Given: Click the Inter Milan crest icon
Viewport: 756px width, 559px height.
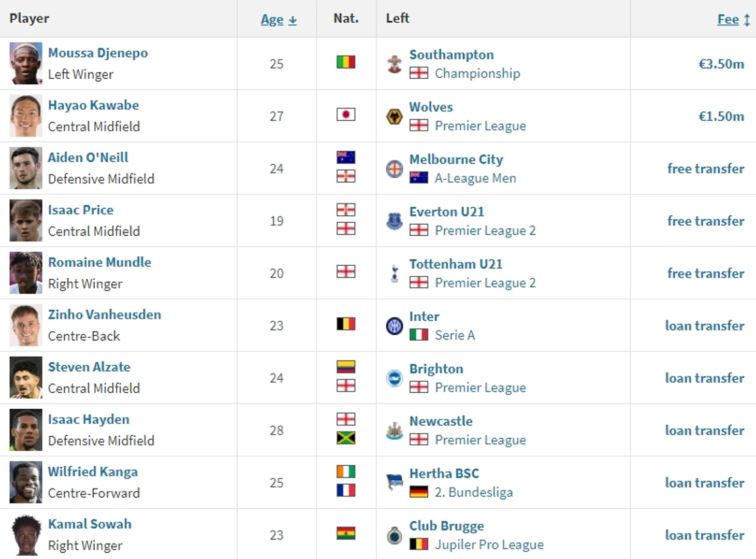Looking at the screenshot, I should click(395, 326).
